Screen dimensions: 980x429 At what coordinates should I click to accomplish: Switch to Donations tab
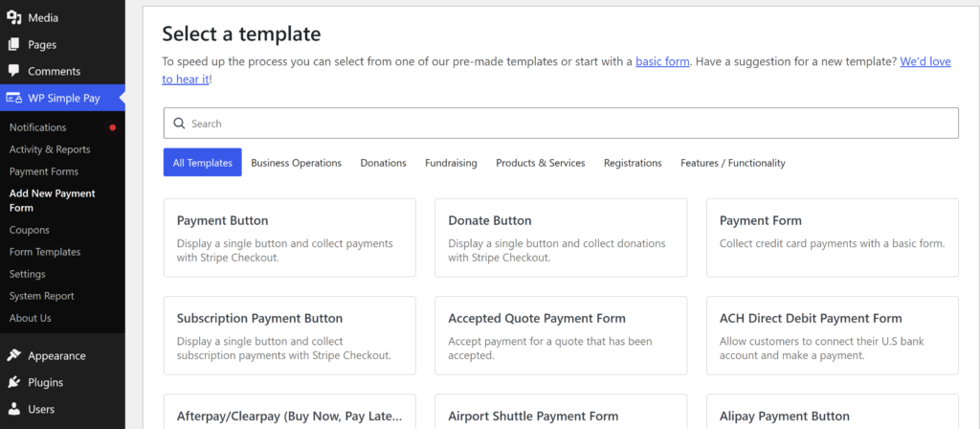point(383,163)
